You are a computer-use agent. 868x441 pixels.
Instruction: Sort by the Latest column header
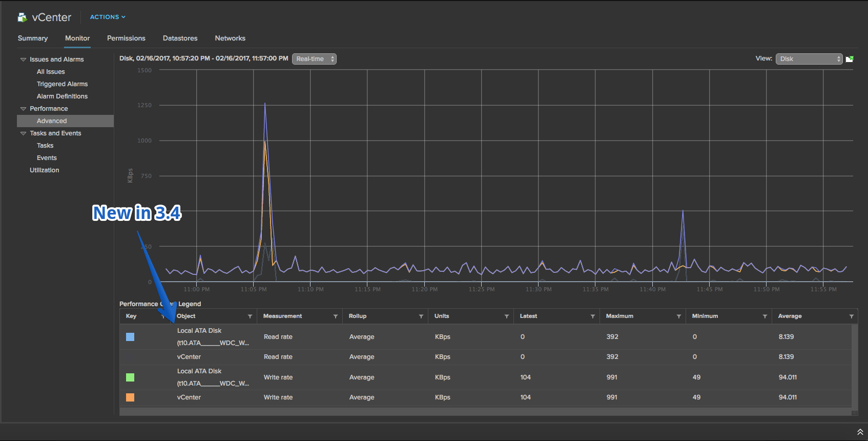(x=528, y=316)
